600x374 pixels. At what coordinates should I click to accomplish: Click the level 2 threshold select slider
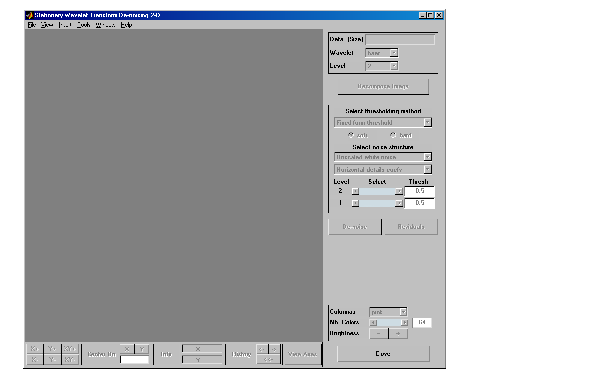pos(377,191)
